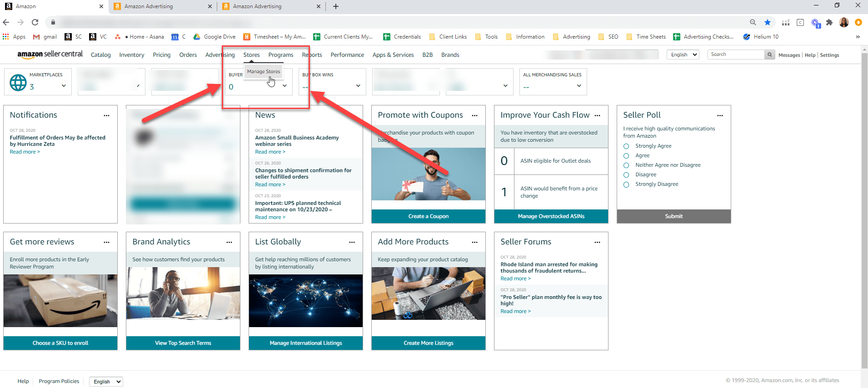Image resolution: width=868 pixels, height=388 pixels.
Task: Select Strongly Disagree radio option
Action: [x=626, y=184]
